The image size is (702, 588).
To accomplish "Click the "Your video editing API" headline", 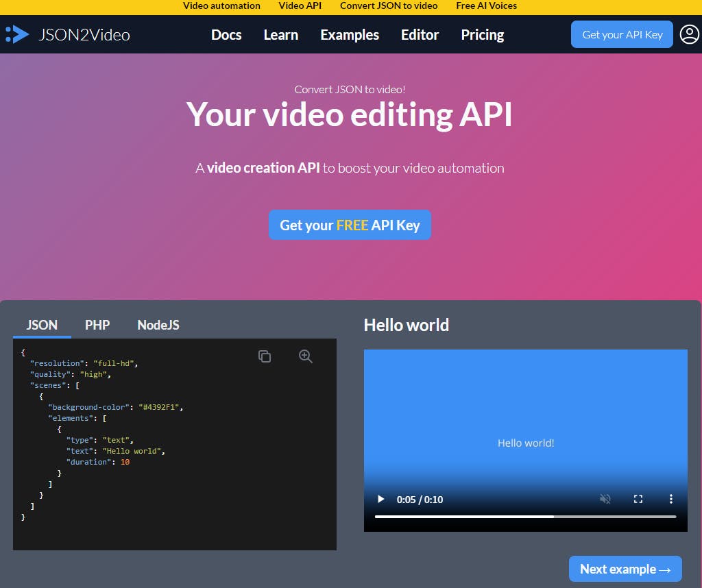I will click(x=349, y=114).
